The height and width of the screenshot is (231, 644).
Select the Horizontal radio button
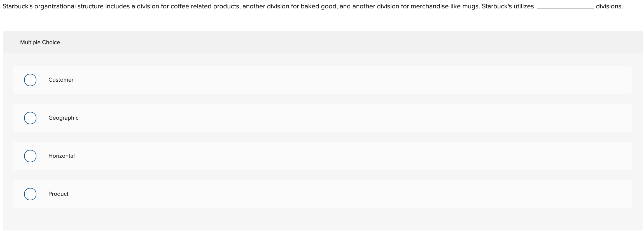(30, 156)
